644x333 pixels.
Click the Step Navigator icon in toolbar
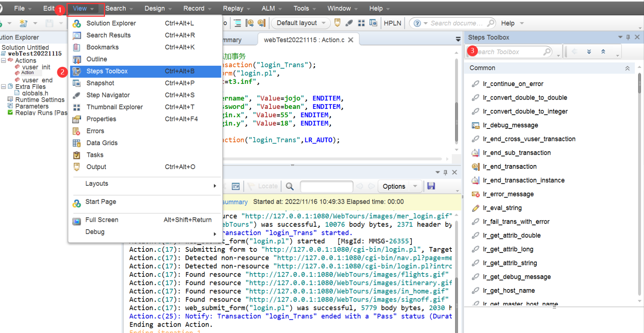[x=349, y=23]
